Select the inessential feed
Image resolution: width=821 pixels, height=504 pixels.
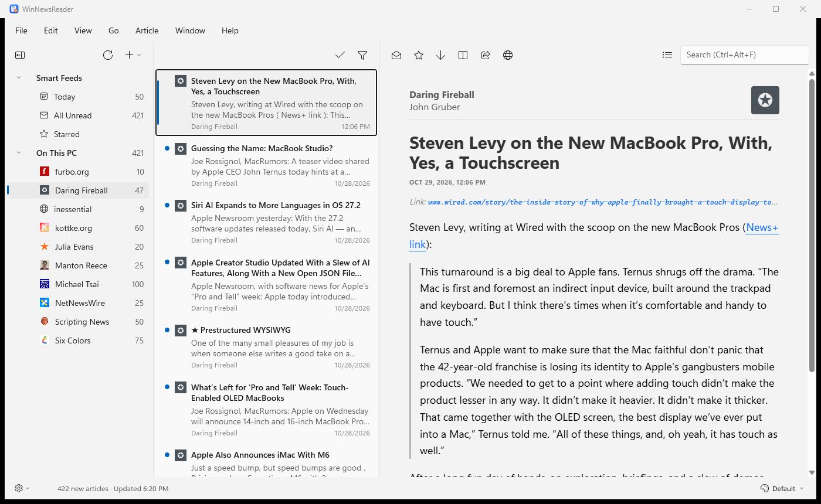(x=78, y=209)
